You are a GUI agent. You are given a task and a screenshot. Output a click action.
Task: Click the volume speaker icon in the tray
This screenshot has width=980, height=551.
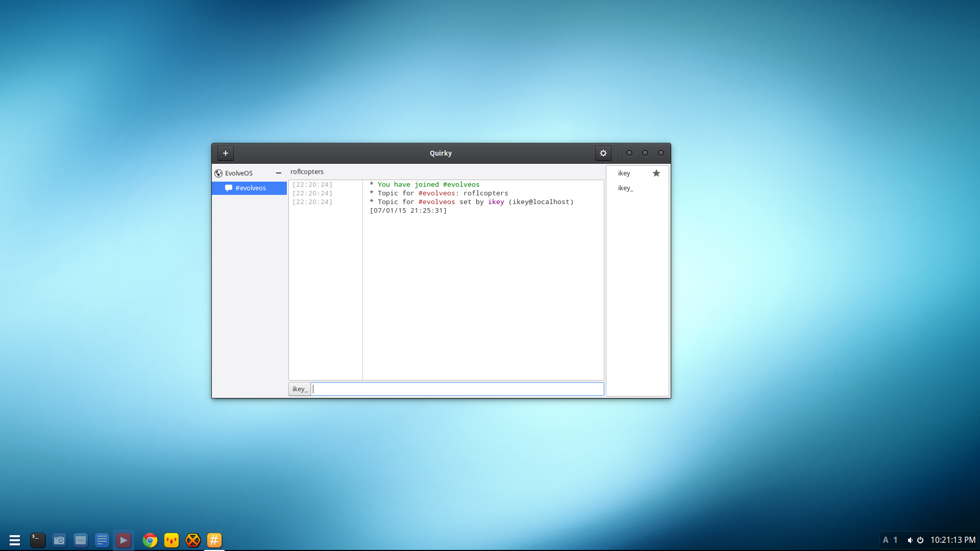point(910,540)
